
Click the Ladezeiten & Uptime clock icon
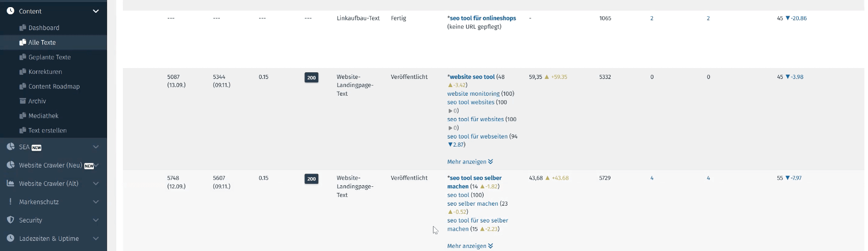(x=10, y=238)
